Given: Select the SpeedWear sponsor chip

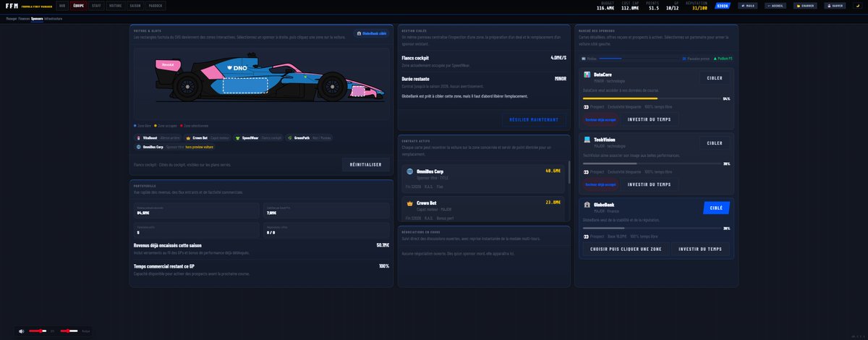Looking at the screenshot, I should click(260, 137).
